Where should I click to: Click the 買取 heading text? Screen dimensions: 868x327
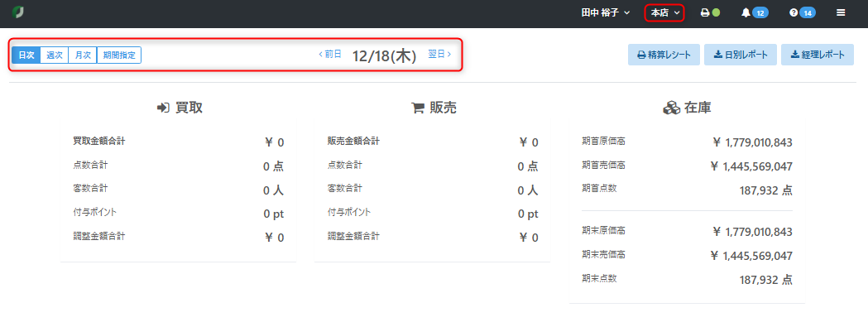point(189,108)
